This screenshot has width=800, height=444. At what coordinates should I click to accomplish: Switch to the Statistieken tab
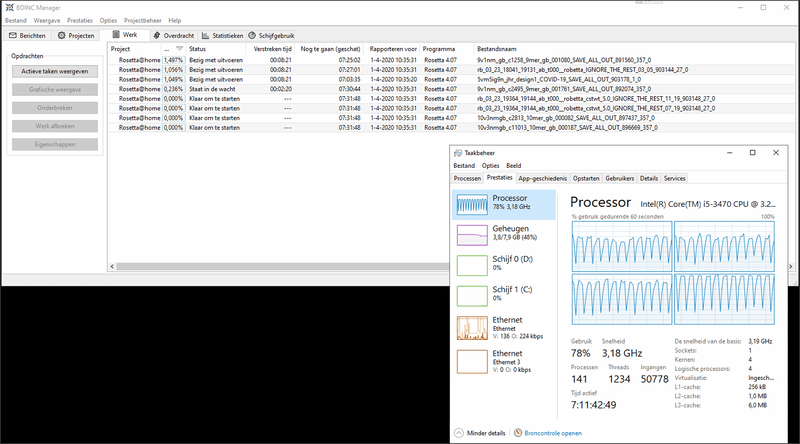(x=222, y=35)
